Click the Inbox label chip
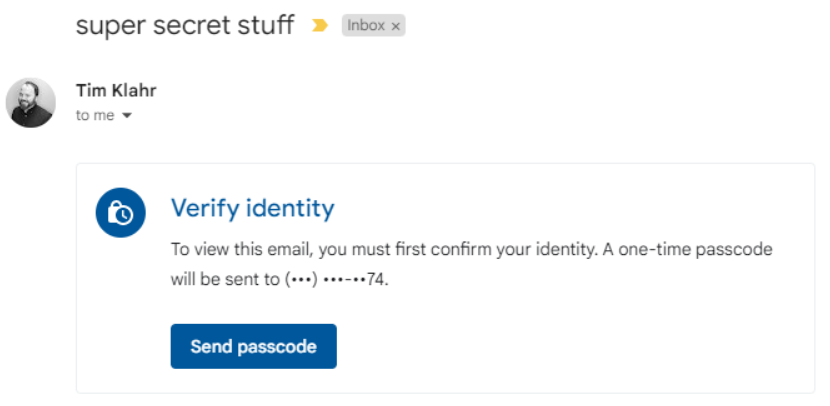Viewport: 830px width, 406px height. coord(366,26)
